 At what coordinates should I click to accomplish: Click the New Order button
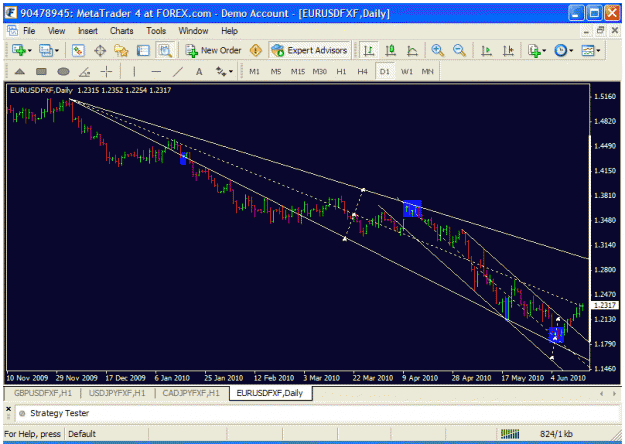point(213,51)
